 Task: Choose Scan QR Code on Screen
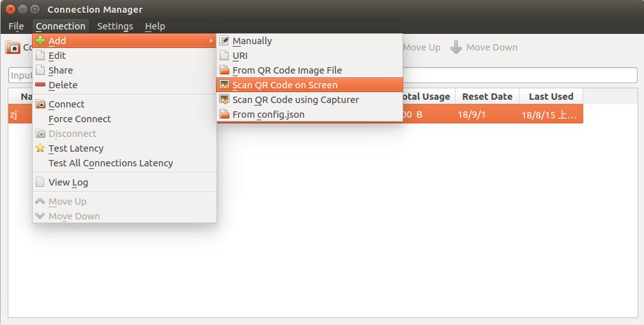pos(285,85)
